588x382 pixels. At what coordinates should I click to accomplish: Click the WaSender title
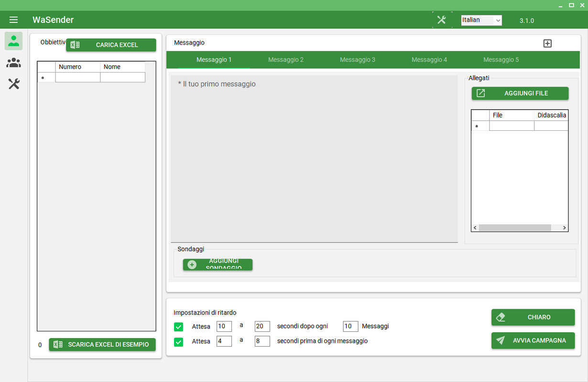pyautogui.click(x=53, y=20)
